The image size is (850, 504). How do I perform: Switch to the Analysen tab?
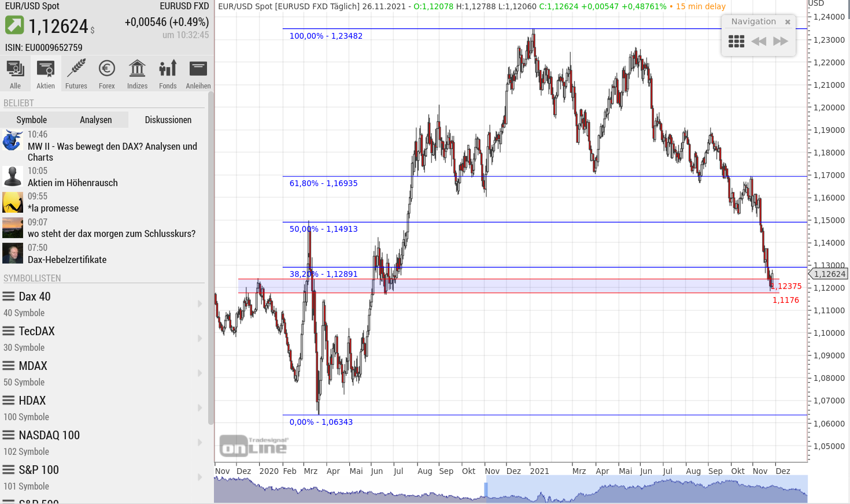pos(96,120)
